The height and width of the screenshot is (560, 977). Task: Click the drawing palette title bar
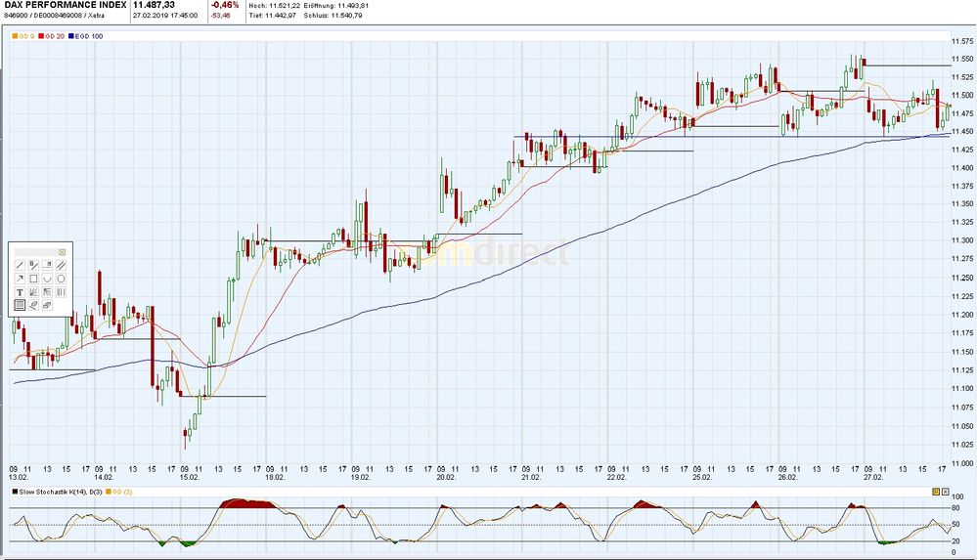click(x=35, y=252)
